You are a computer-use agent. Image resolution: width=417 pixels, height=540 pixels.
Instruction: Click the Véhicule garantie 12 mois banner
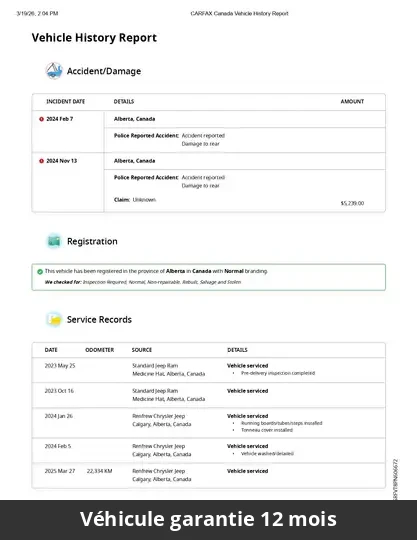[x=208, y=519]
